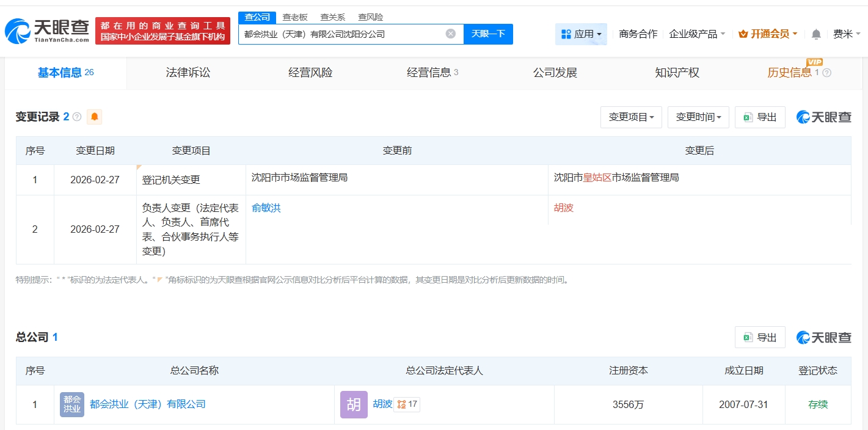Click the 都会洪业 company logo
Viewport: 868px width, 430px height.
tap(72, 404)
